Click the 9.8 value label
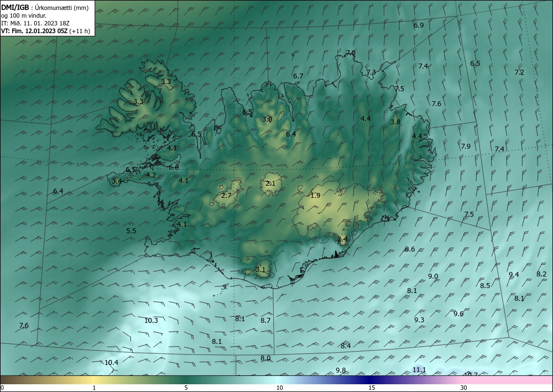 [341, 370]
